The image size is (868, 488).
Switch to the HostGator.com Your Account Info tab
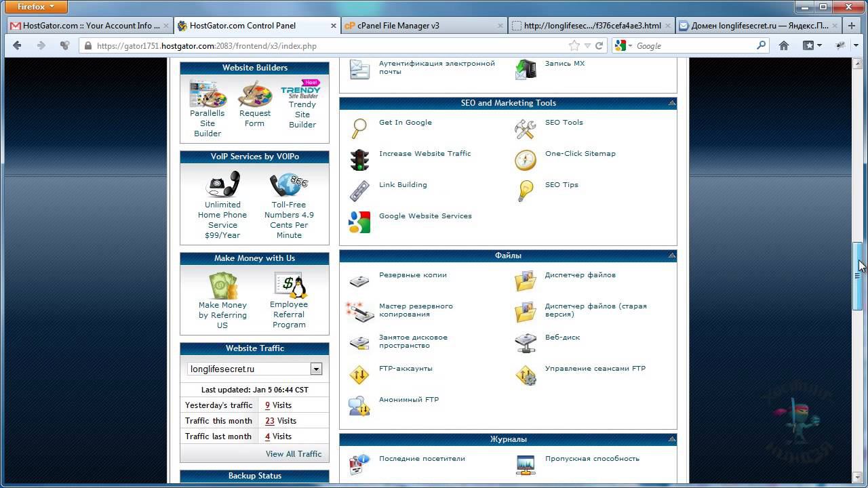pos(88,26)
